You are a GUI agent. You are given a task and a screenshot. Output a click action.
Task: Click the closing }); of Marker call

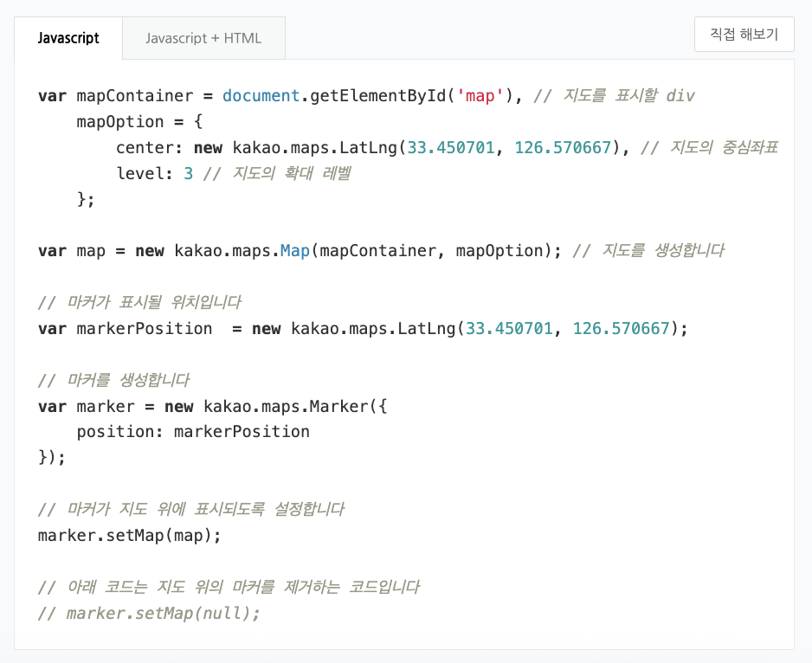click(52, 458)
